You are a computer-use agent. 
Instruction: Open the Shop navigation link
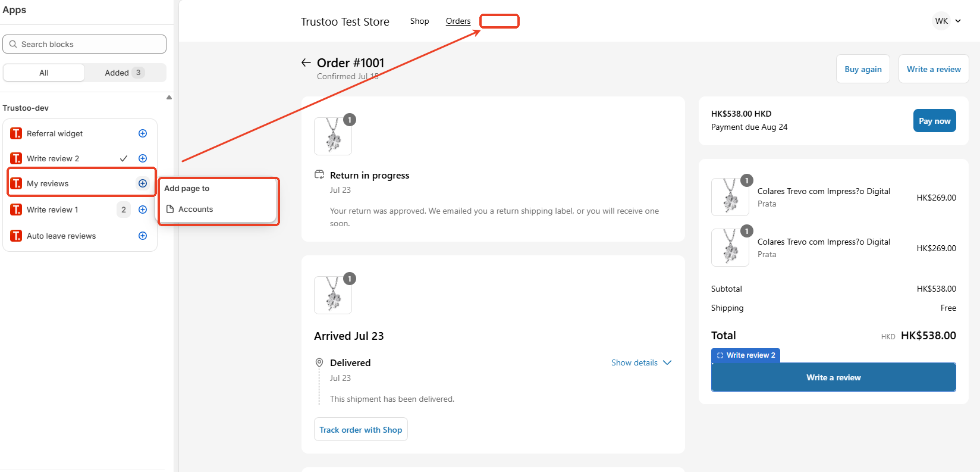point(419,21)
